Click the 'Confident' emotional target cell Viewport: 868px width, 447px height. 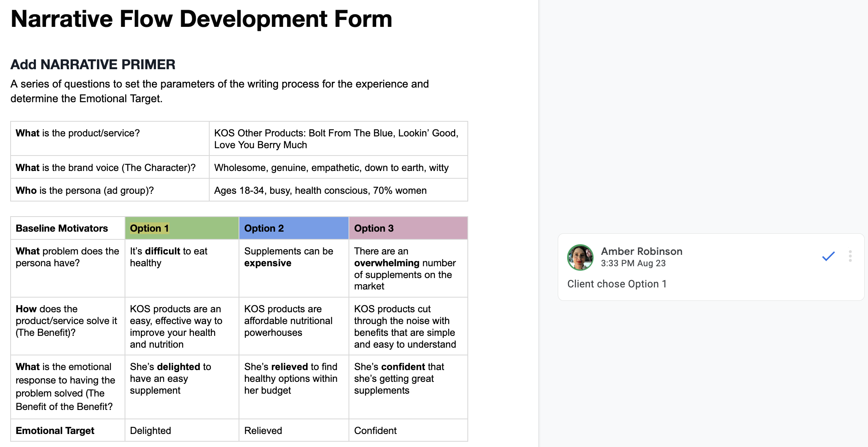[x=408, y=430]
